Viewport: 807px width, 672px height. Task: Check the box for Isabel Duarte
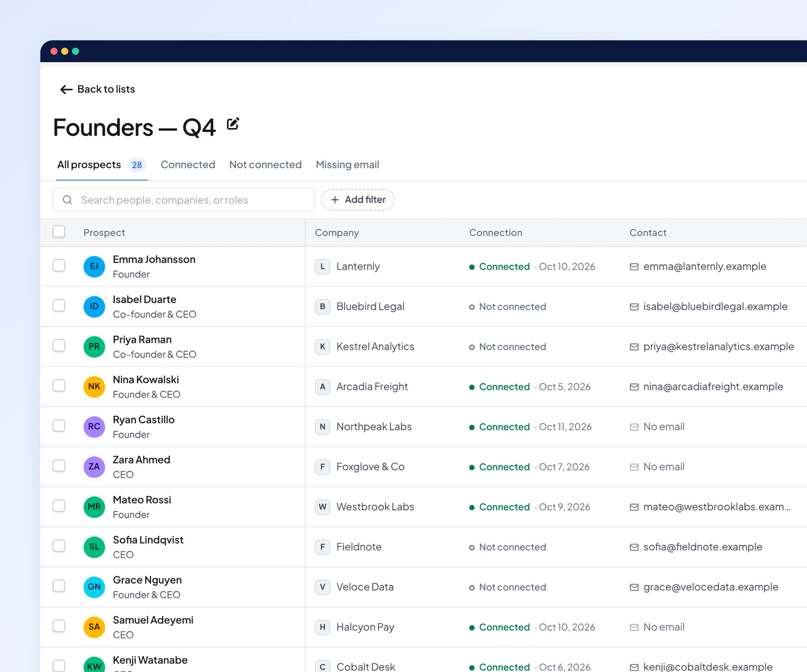coord(59,306)
